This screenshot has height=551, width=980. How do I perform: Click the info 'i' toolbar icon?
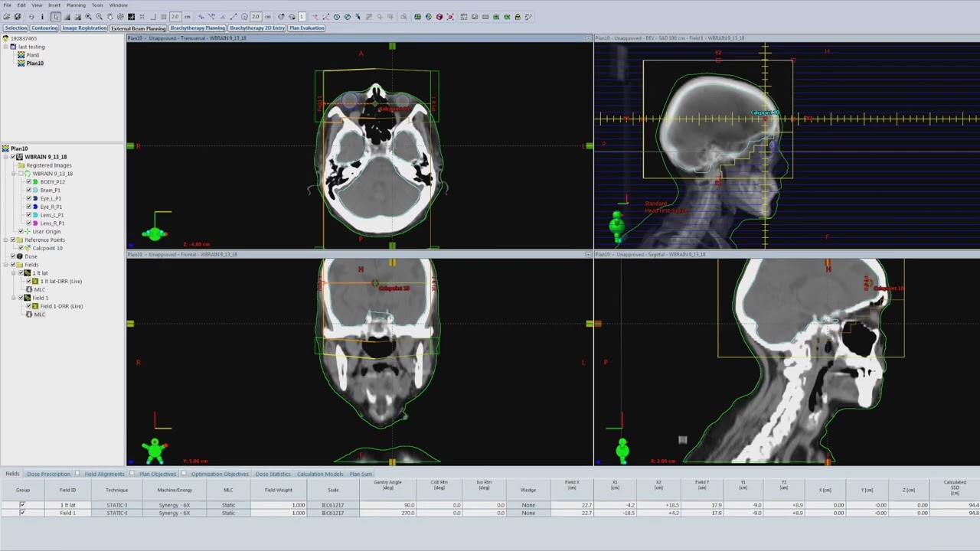click(42, 16)
